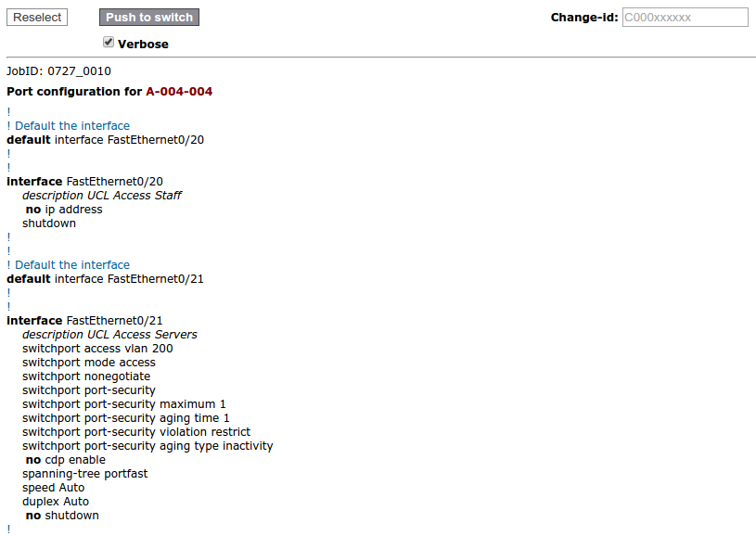Image resolution: width=756 pixels, height=536 pixels.
Task: Click the first 'Default the interface' comment
Action: point(72,126)
